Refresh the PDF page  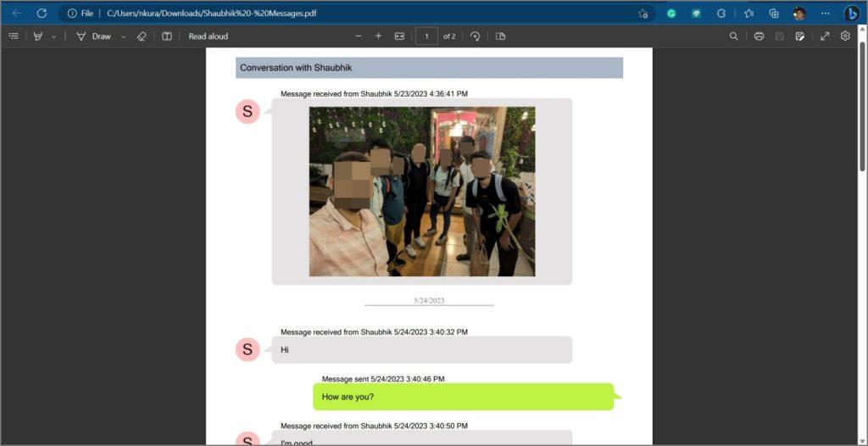[x=42, y=14]
